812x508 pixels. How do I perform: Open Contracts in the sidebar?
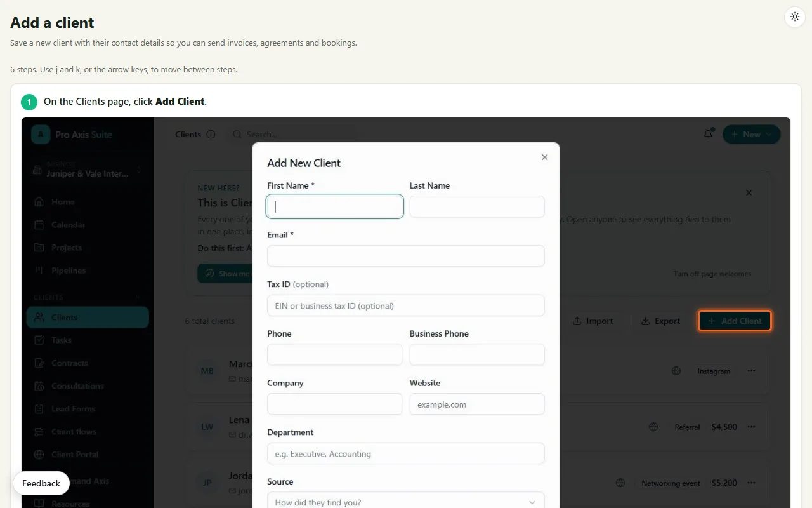(88, 363)
